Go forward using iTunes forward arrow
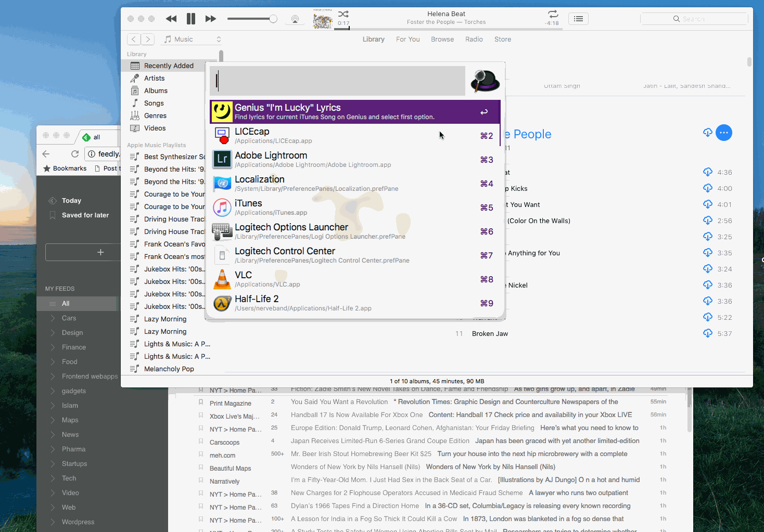The height and width of the screenshot is (532, 764). click(x=148, y=39)
